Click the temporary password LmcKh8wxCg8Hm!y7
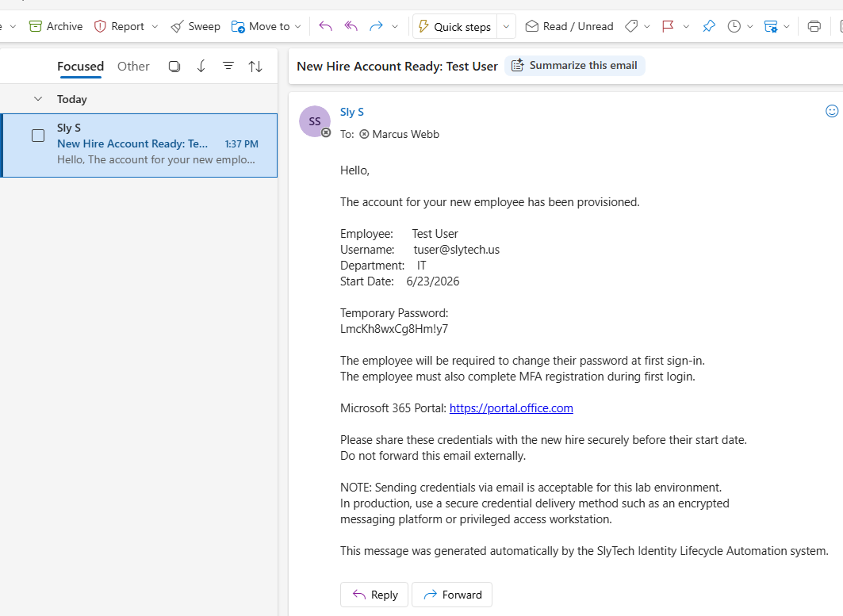Image resolution: width=843 pixels, height=616 pixels. tap(394, 329)
